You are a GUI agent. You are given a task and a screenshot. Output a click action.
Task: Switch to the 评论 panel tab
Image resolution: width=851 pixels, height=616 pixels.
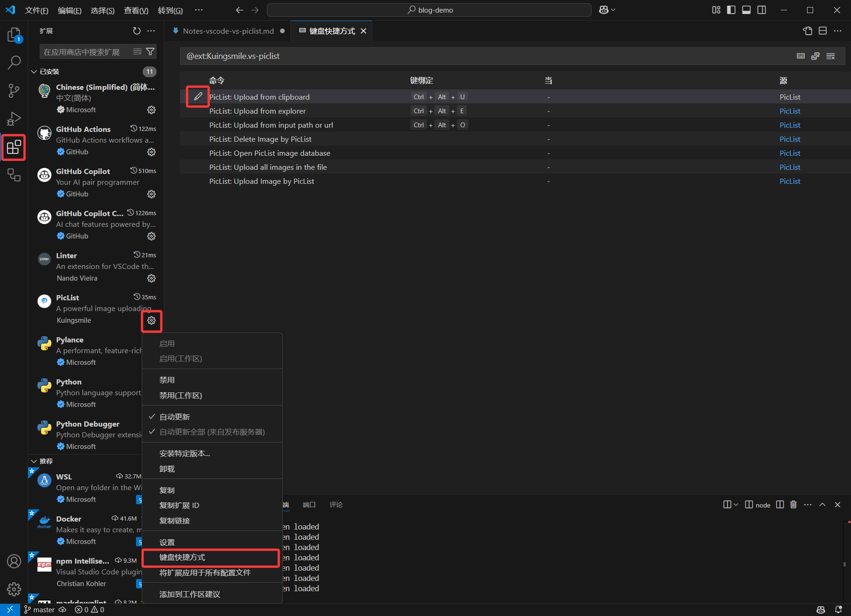[x=336, y=505]
